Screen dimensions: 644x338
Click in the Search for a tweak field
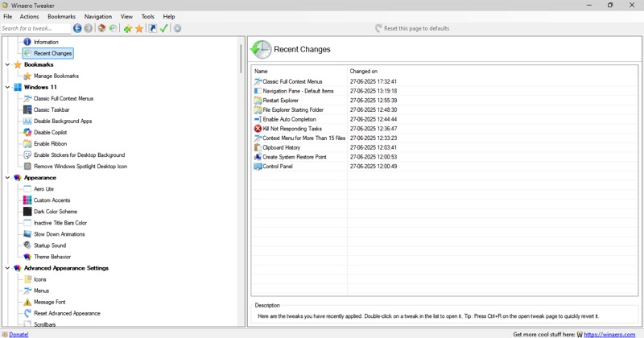35,28
